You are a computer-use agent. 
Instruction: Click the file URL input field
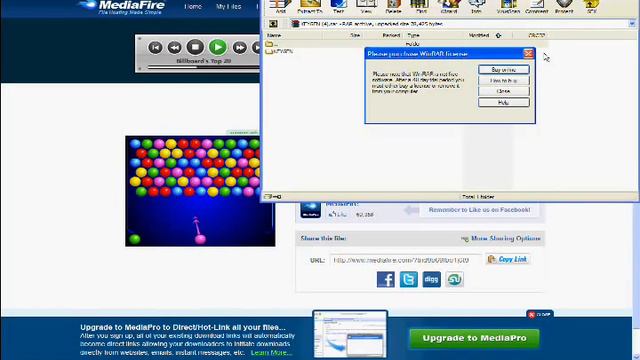click(406, 260)
